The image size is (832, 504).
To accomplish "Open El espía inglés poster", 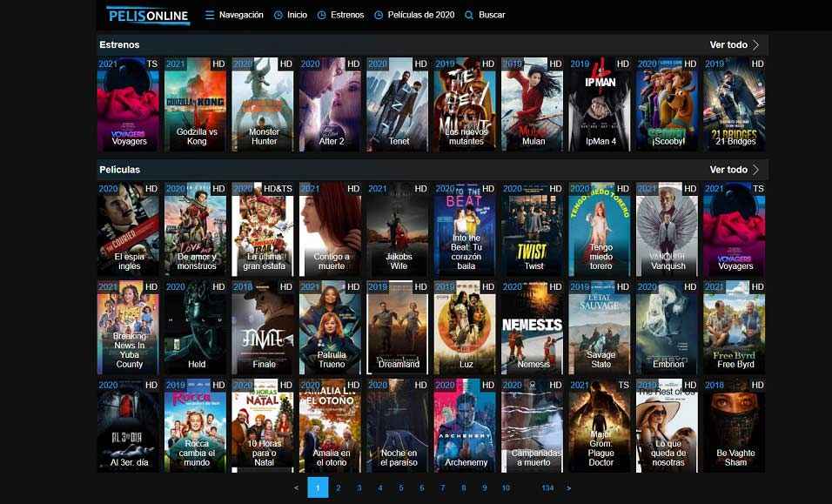I will click(x=129, y=229).
